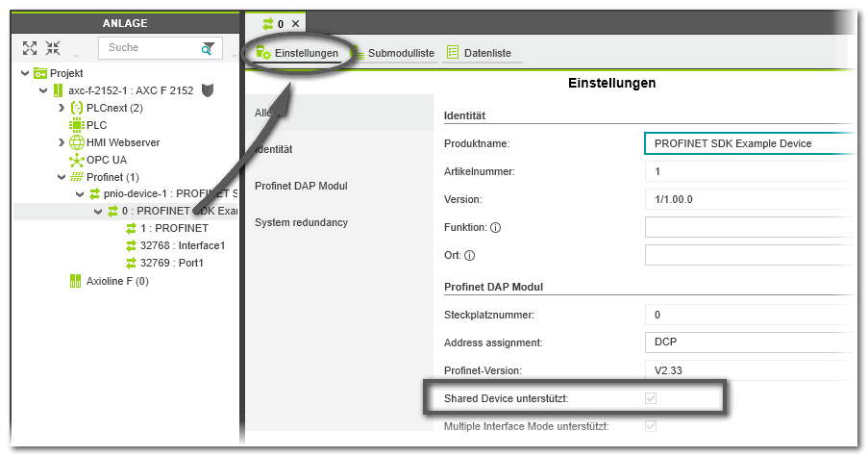Image resolution: width=868 pixels, height=457 pixels.
Task: Click the expand-all tree icon
Action: [x=30, y=48]
